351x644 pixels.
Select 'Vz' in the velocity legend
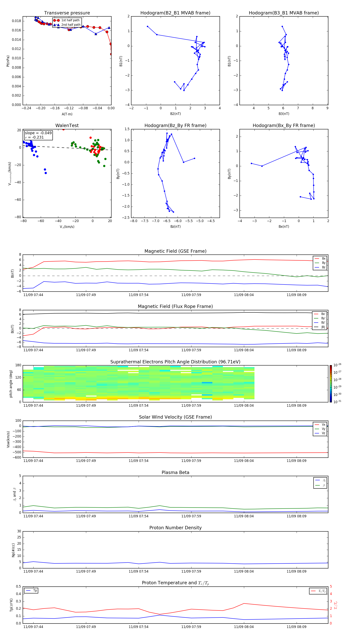(x=320, y=433)
